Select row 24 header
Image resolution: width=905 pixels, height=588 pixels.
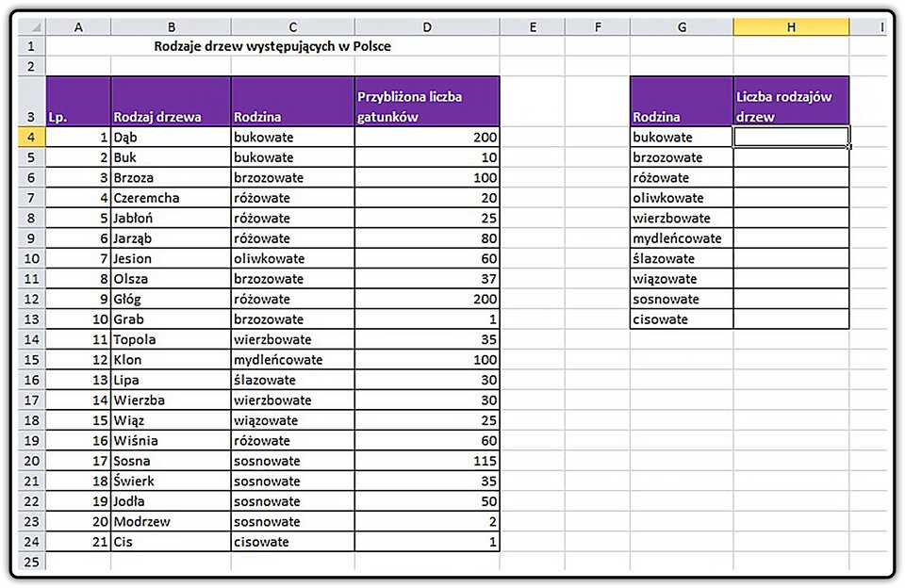pyautogui.click(x=31, y=541)
